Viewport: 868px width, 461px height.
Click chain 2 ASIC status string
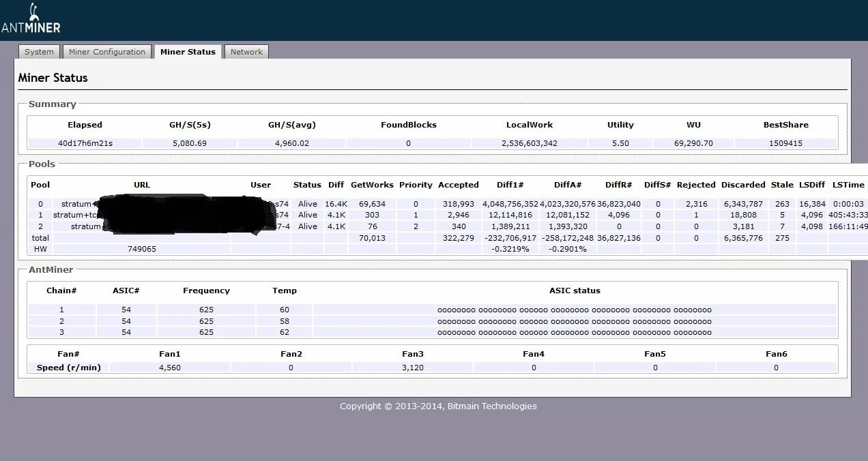pos(575,321)
